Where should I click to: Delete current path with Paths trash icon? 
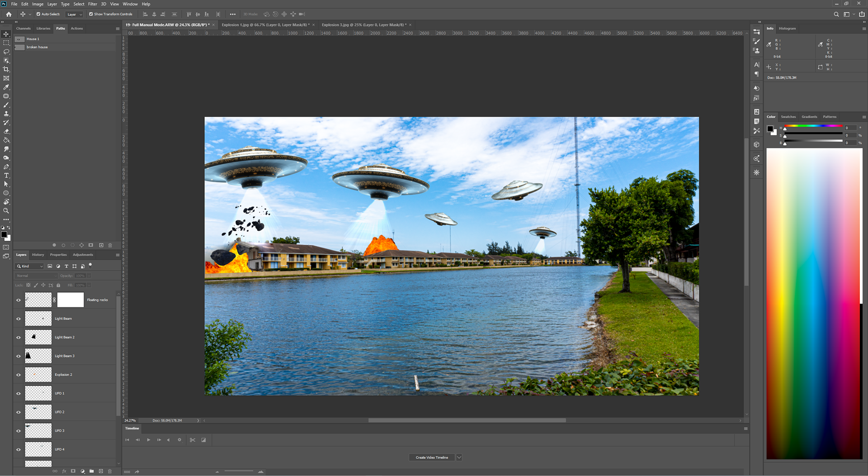point(110,245)
